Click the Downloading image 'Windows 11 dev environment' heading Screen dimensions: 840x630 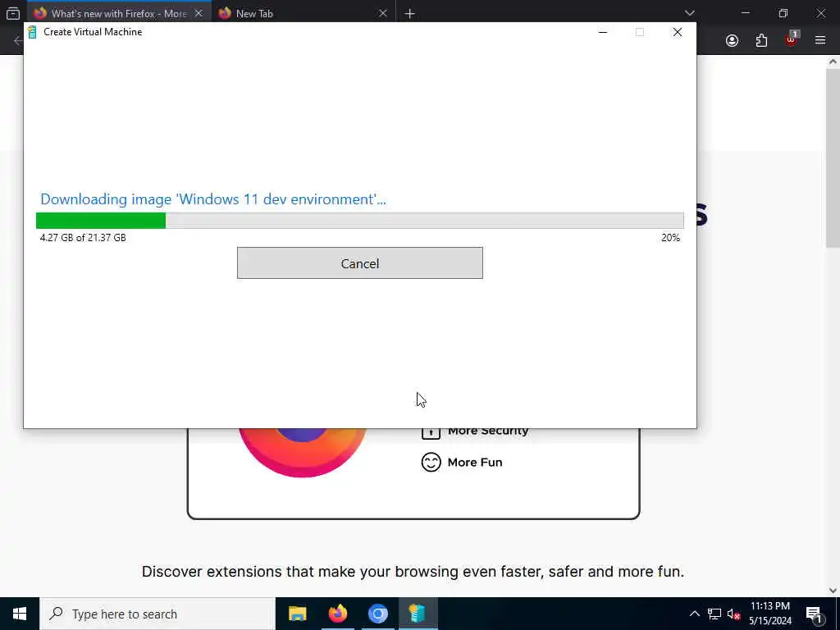(213, 199)
